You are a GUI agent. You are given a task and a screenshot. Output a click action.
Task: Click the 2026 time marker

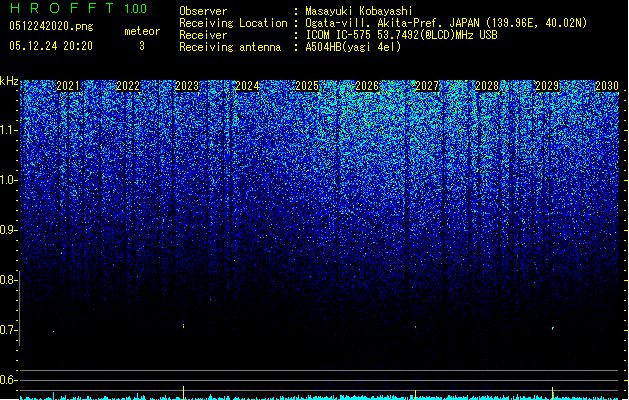tap(367, 86)
